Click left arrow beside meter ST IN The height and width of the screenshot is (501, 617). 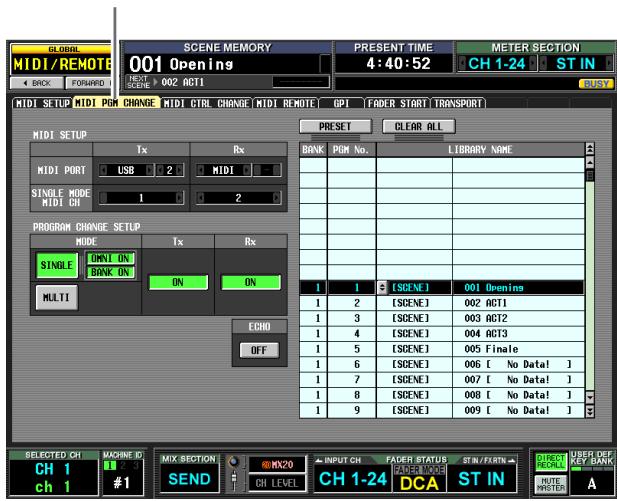pyautogui.click(x=543, y=63)
